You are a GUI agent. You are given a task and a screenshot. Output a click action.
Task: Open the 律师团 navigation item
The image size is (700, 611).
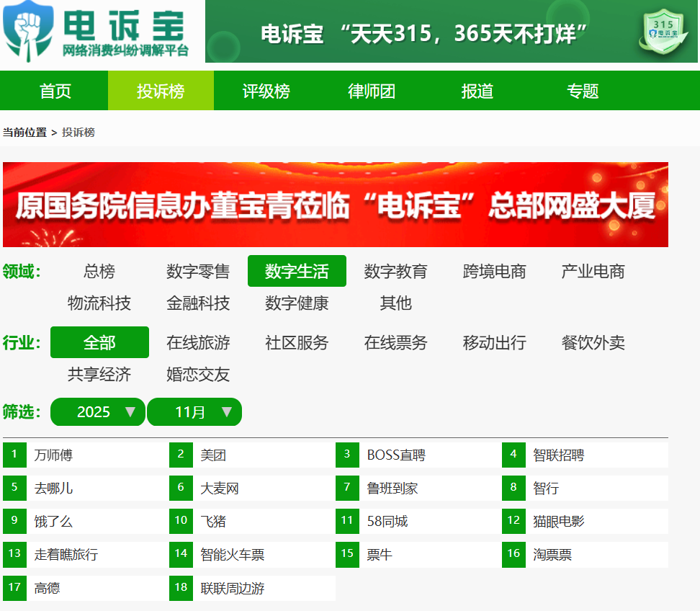click(372, 92)
